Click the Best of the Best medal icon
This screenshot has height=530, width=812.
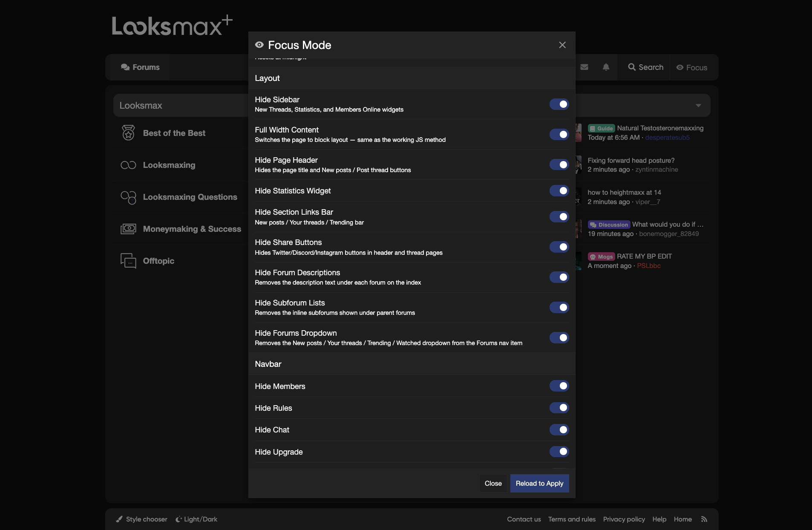(x=128, y=133)
